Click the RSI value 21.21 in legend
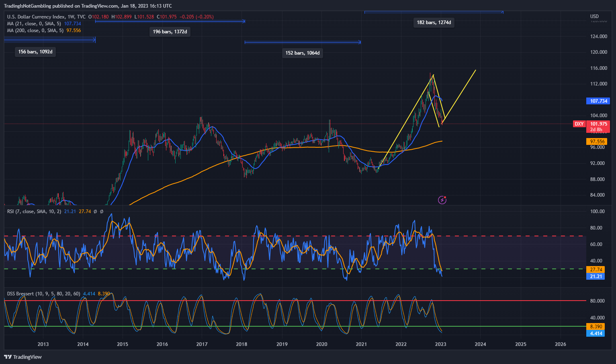Screen dimensions: 616x364 [70, 211]
